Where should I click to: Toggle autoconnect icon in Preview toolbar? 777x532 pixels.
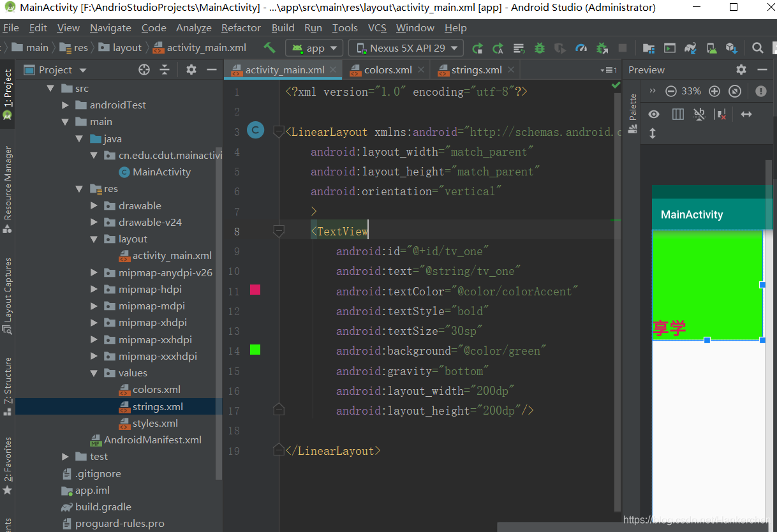pyautogui.click(x=699, y=114)
